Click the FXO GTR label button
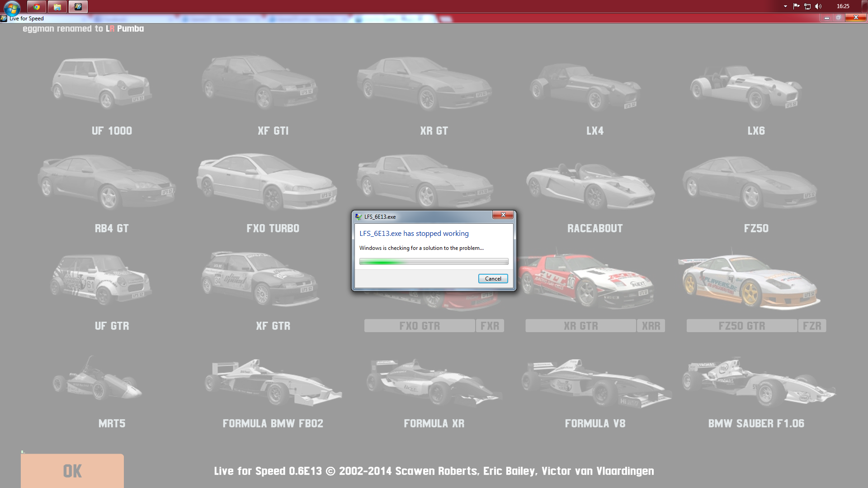The width and height of the screenshot is (868, 488). click(419, 326)
